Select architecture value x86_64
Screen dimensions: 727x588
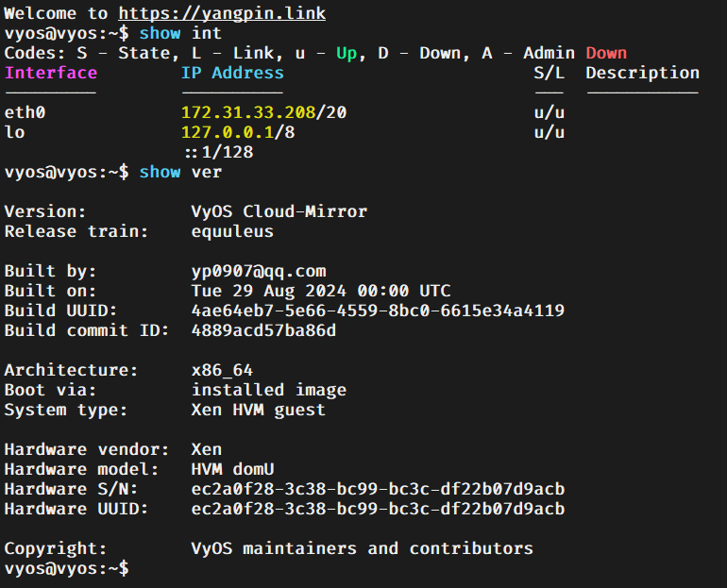coord(222,371)
